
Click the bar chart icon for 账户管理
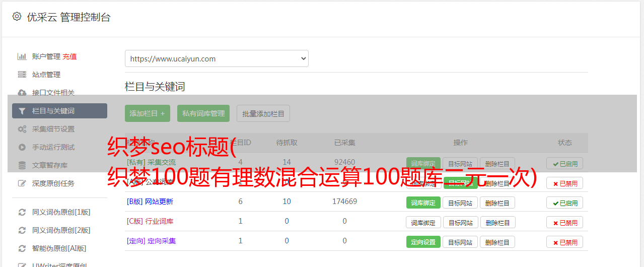point(22,56)
